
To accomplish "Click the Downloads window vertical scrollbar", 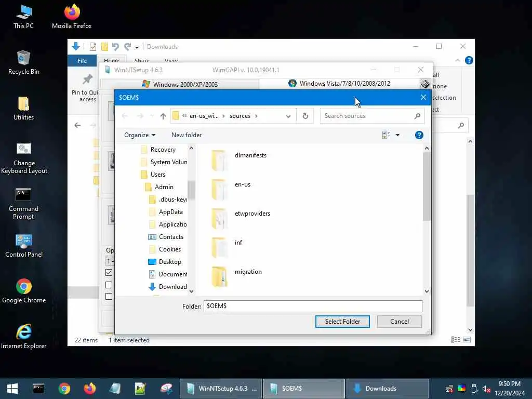I will [x=470, y=251].
